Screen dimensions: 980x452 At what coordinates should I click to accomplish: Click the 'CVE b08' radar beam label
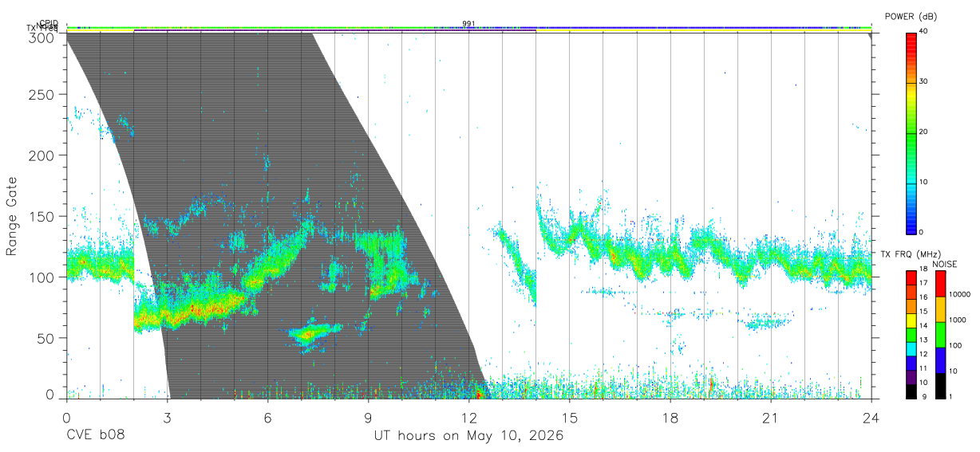tap(95, 436)
